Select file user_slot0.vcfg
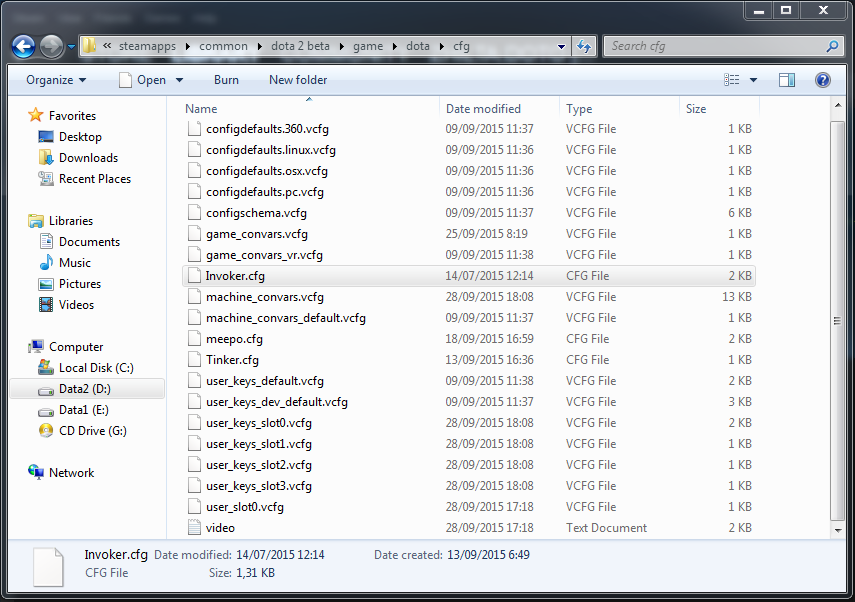This screenshot has width=855, height=602. point(245,507)
